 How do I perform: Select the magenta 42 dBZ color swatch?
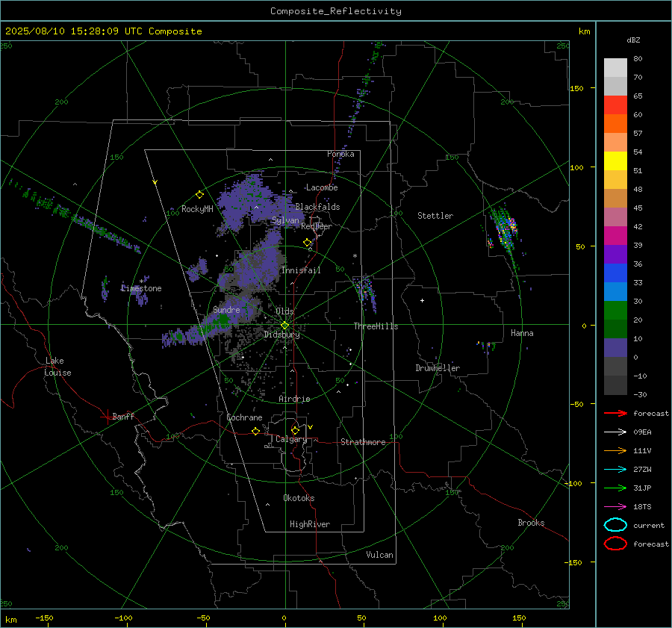[615, 235]
